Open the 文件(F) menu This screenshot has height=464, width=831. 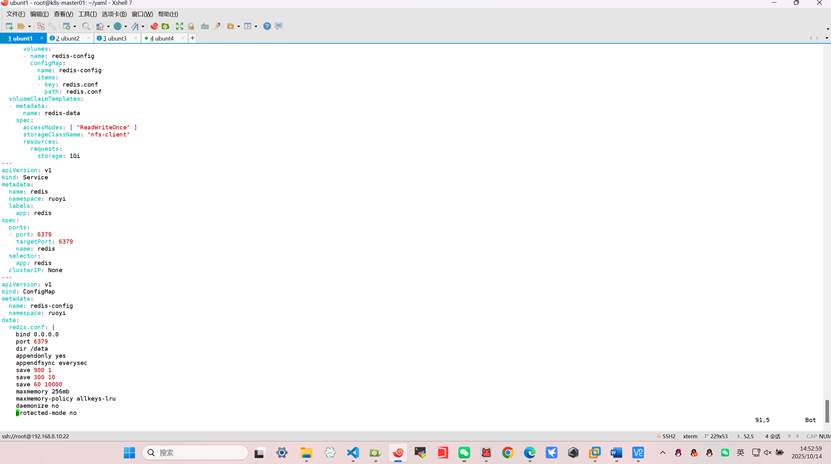15,14
